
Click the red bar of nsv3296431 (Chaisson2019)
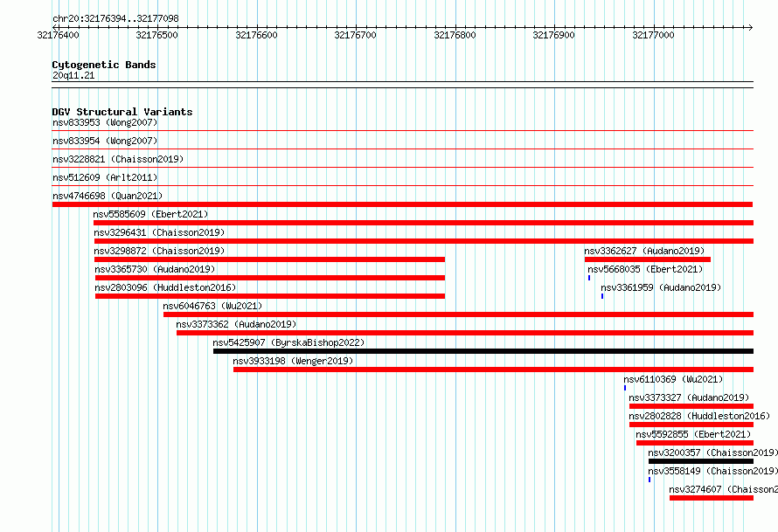424,241
